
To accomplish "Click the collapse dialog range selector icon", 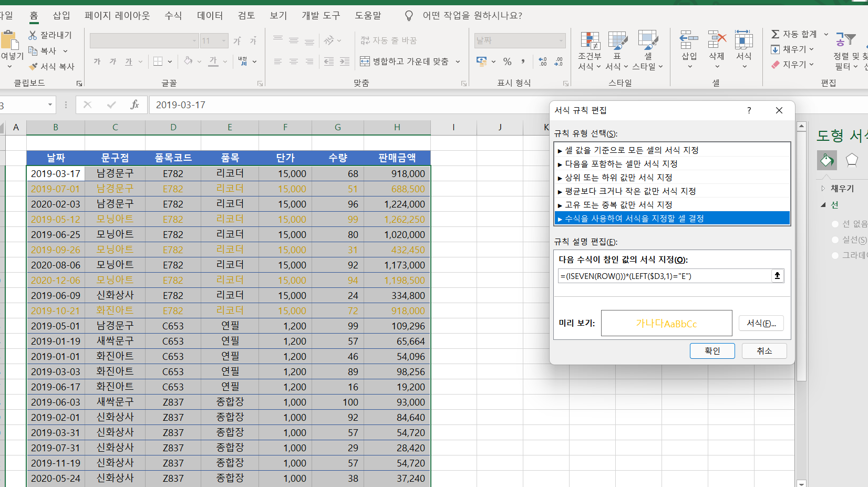I will [777, 276].
